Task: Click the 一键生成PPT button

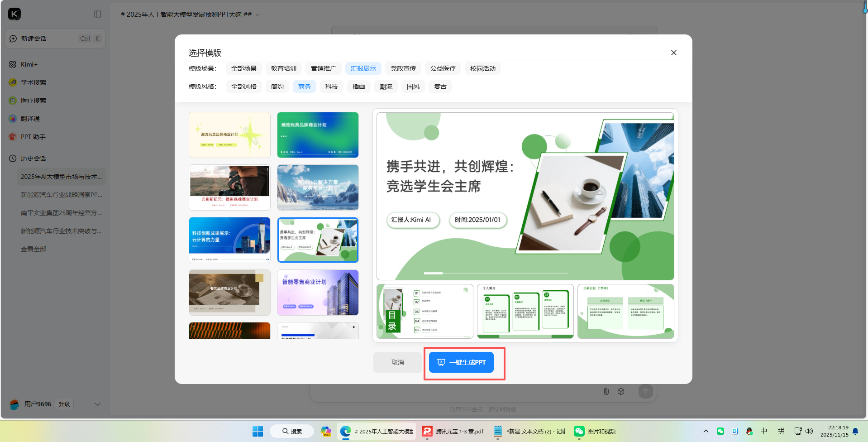Action: [x=461, y=362]
